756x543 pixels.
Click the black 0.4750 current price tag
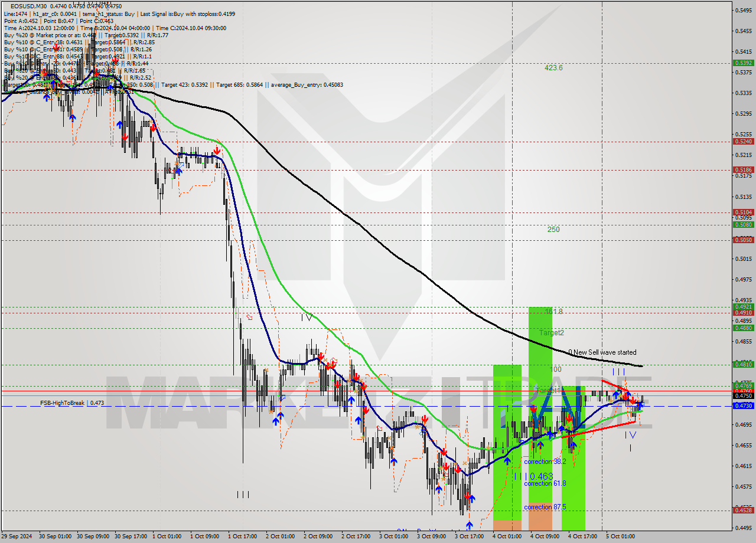pos(743,395)
